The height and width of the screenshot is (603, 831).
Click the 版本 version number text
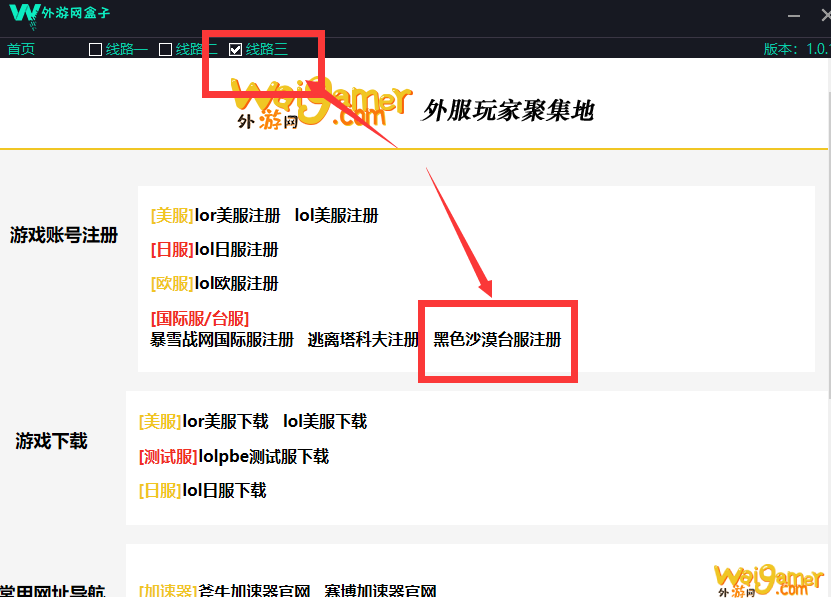(797, 49)
